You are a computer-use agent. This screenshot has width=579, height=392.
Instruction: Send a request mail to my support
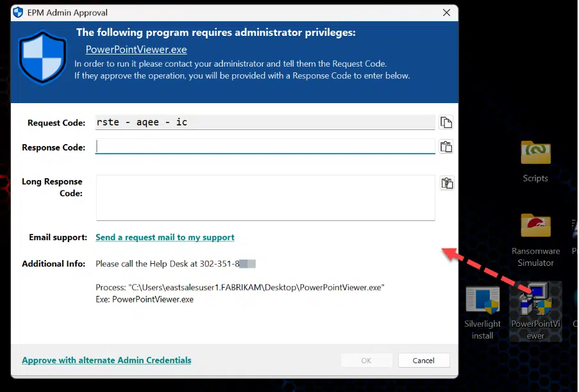click(165, 237)
